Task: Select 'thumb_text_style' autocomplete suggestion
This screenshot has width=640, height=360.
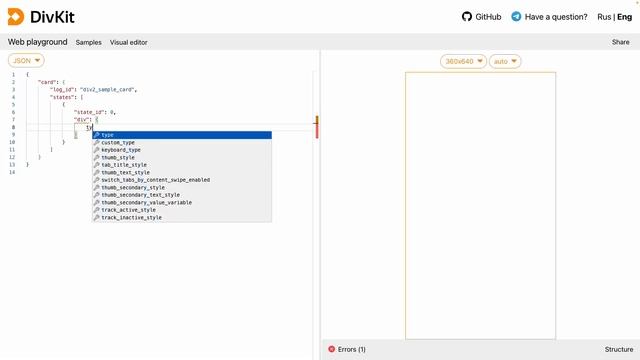Action: (x=182, y=172)
